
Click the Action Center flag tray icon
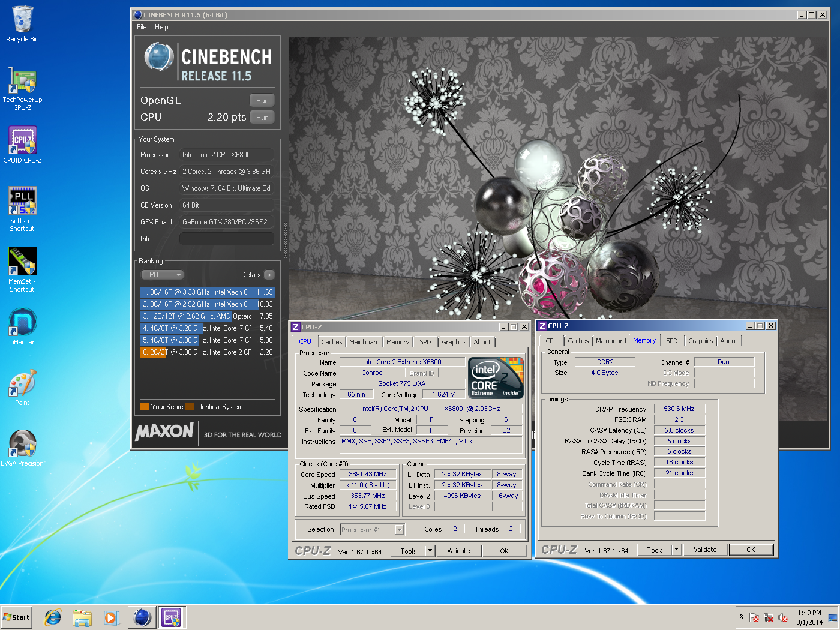pos(754,617)
